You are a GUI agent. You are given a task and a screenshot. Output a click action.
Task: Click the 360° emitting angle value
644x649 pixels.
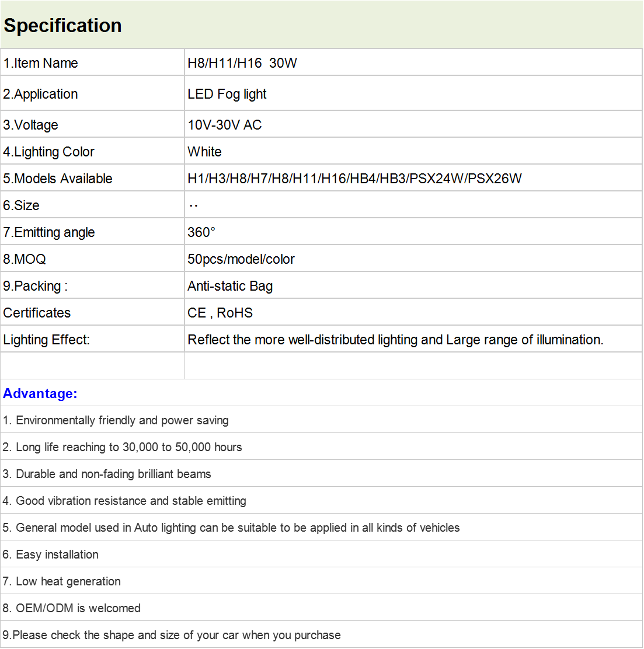pos(201,232)
